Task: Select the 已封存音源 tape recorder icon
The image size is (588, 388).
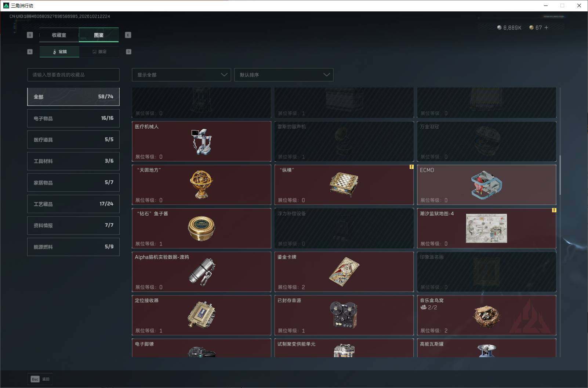Action: 344,315
